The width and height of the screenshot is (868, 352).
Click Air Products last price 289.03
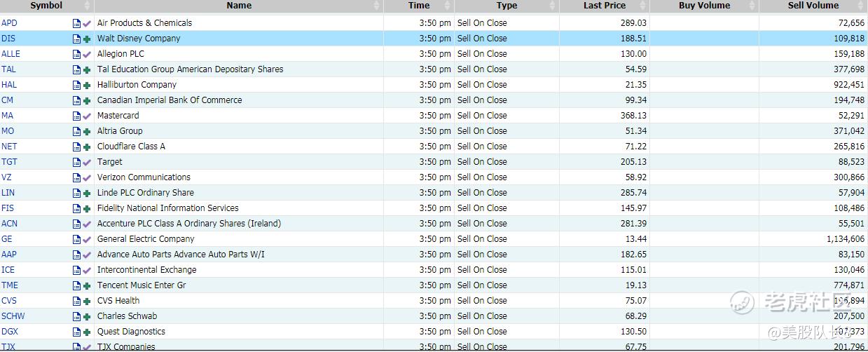[x=633, y=23]
